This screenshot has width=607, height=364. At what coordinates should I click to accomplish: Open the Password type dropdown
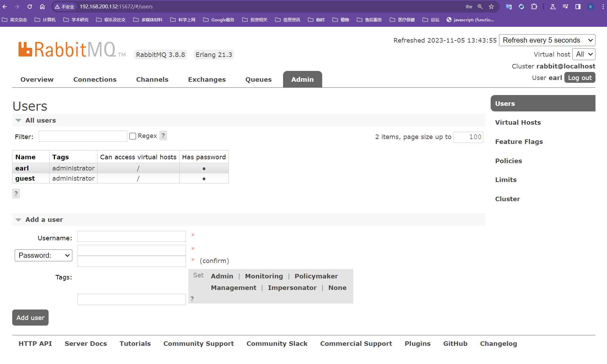(43, 255)
